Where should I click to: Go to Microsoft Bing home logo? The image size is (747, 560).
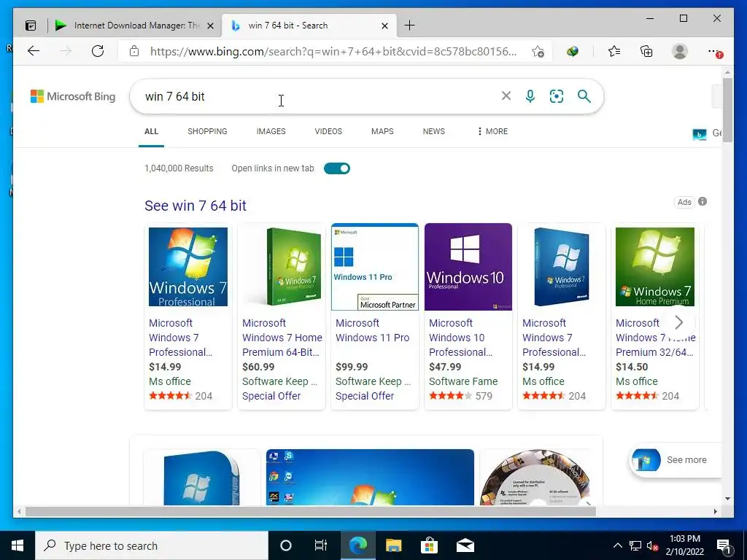(73, 96)
